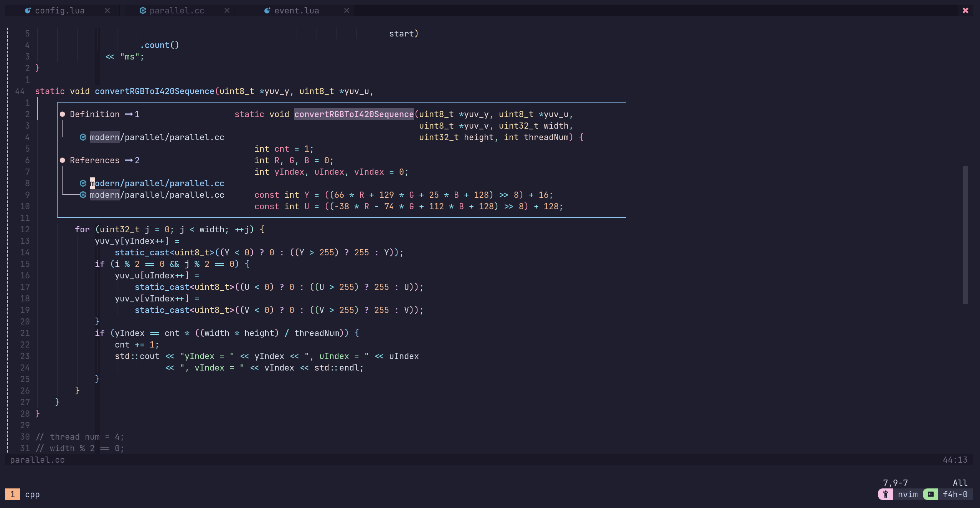Viewport: 980px width, 508px height.
Task: Click the red X at top right corner
Action: (x=965, y=11)
